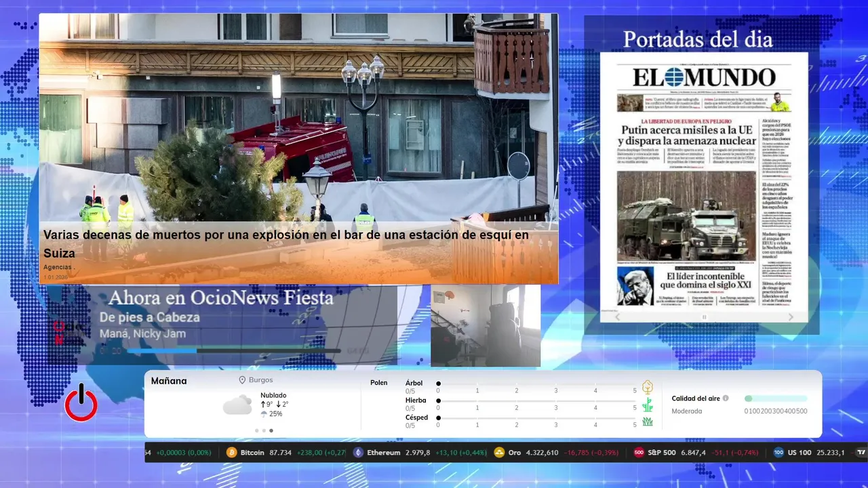Click the 25% rain chance value
Viewport: 868px width, 488px height.
tap(275, 413)
